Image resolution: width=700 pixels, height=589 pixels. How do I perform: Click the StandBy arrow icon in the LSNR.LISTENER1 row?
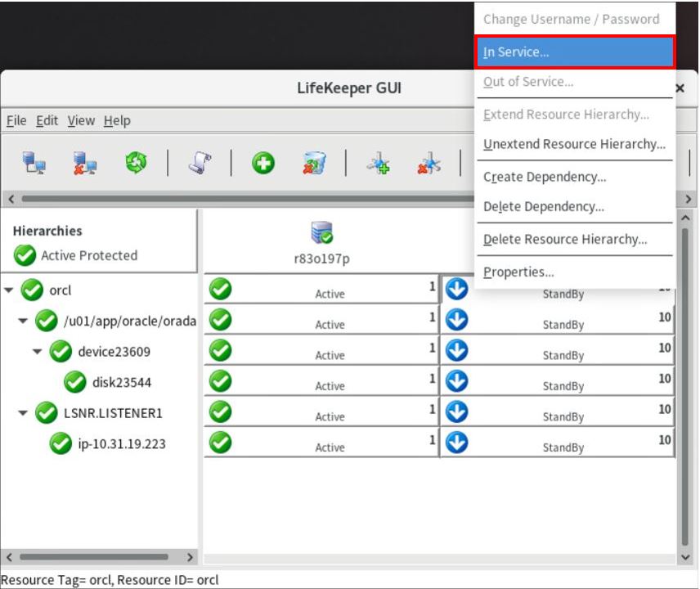[x=456, y=411]
